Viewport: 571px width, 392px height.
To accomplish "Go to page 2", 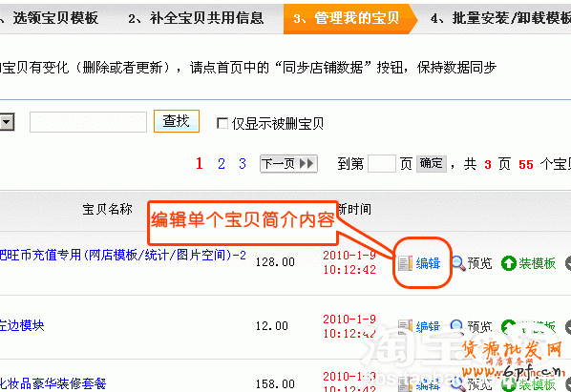I will coord(221,164).
